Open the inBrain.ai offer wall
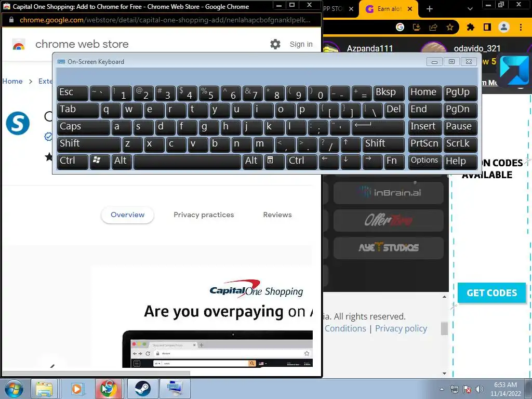The height and width of the screenshot is (399, 532). tap(389, 193)
